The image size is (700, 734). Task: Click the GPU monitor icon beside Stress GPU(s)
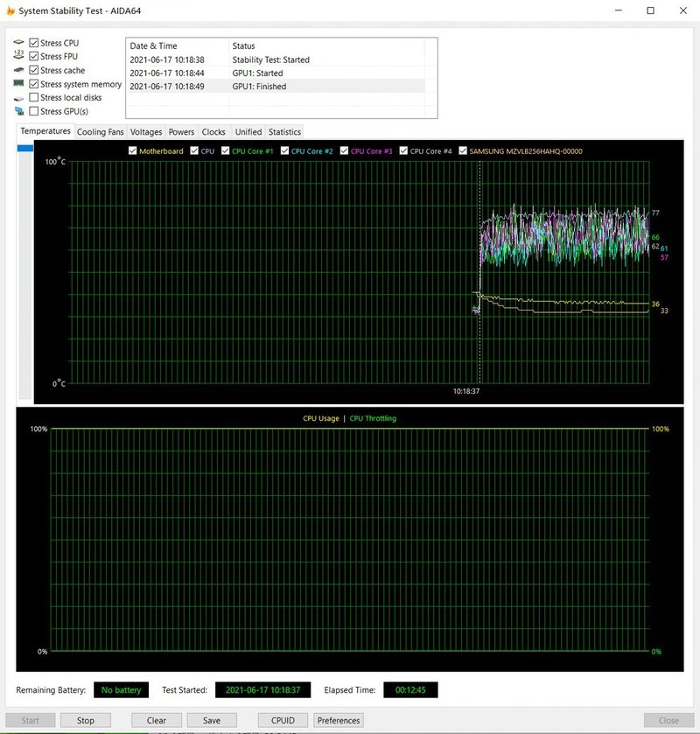[x=18, y=112]
